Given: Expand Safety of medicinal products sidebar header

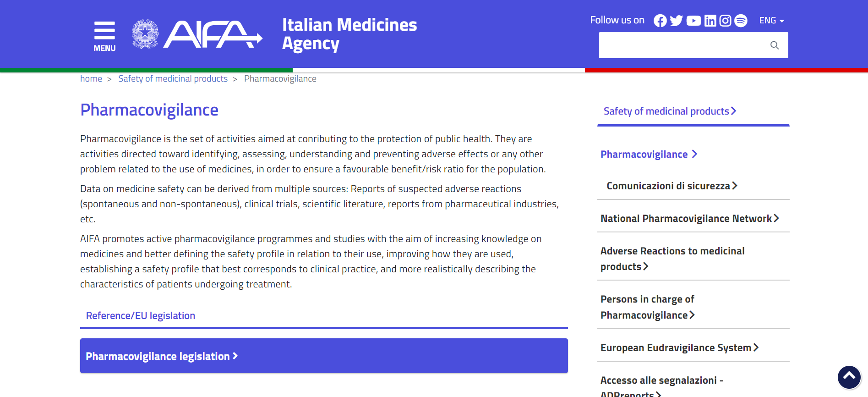Looking at the screenshot, I should [670, 111].
